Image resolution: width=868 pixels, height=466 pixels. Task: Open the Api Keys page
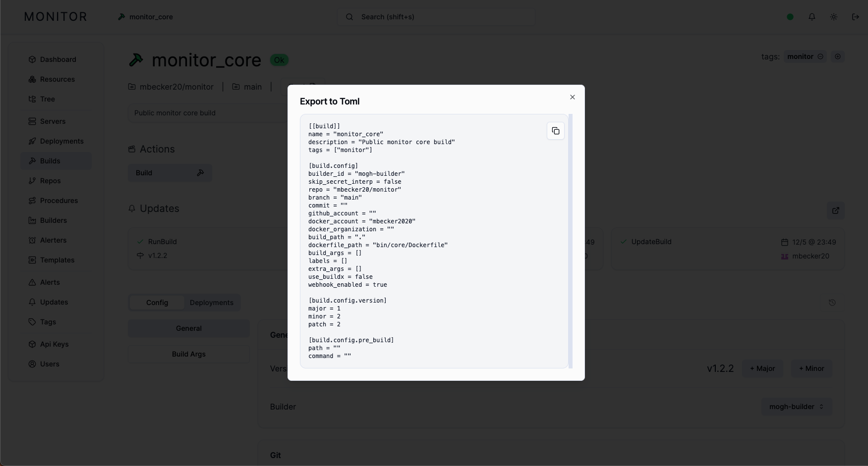coord(56,344)
